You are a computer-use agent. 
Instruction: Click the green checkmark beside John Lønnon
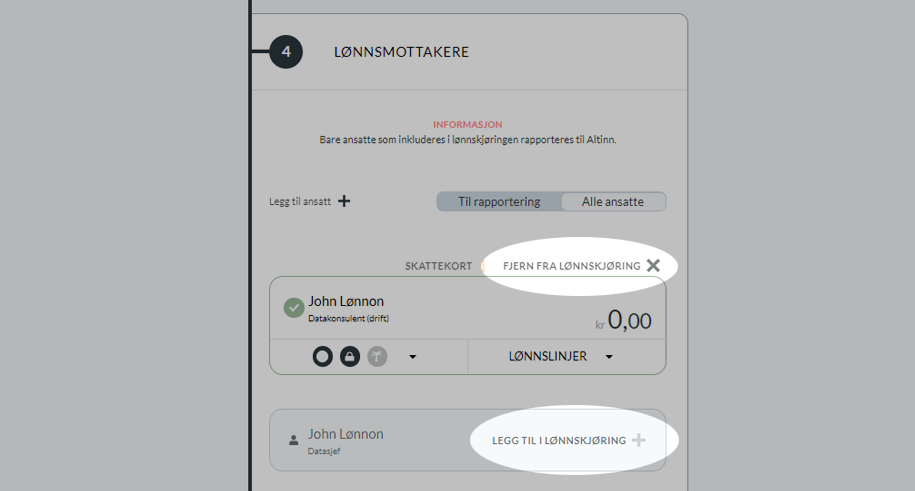point(294,308)
